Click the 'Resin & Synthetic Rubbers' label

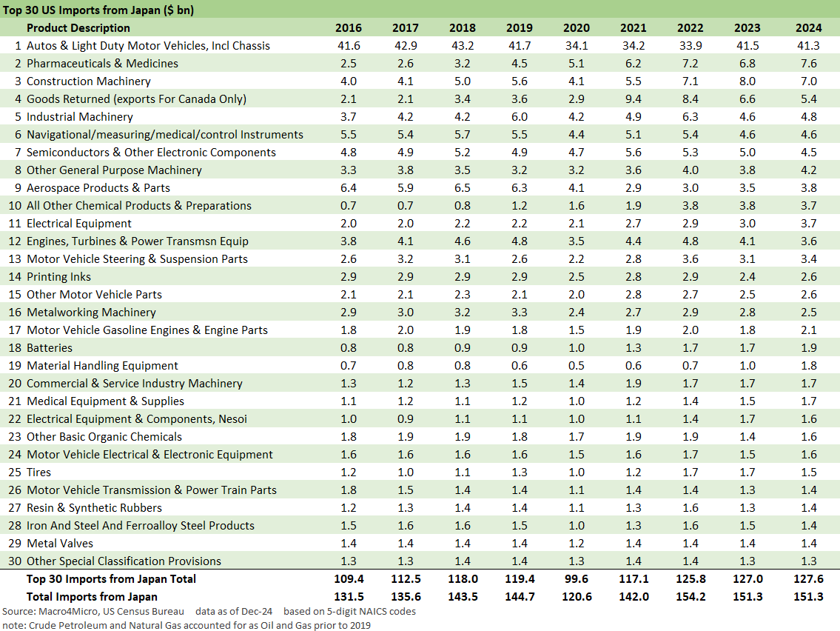(94, 508)
